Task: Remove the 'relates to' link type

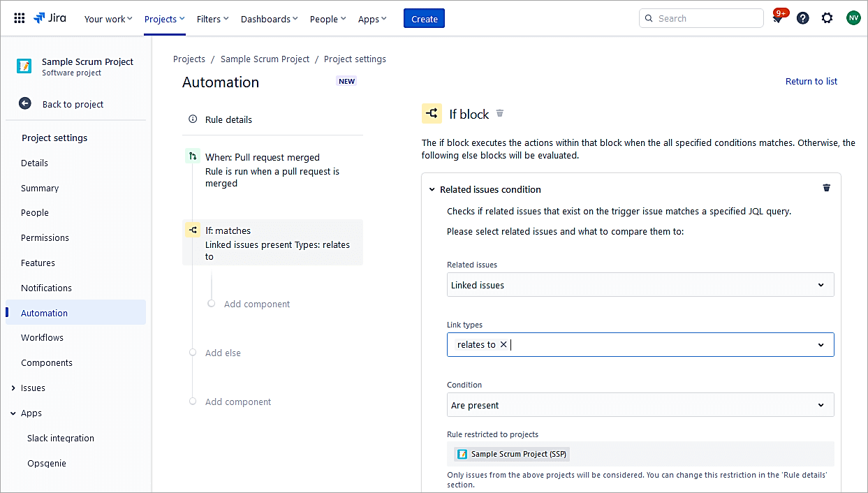Action: pos(503,345)
